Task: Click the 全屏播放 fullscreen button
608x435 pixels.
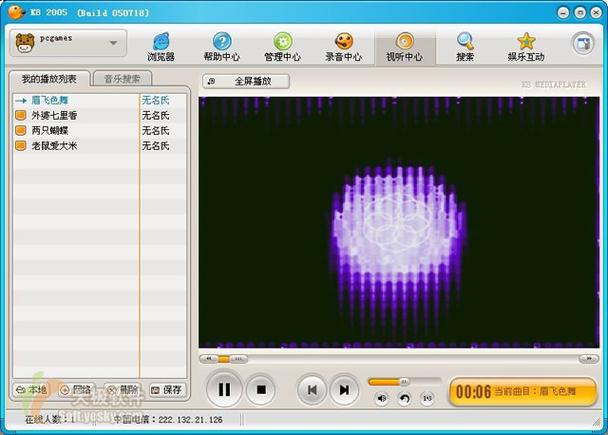Action: (246, 81)
